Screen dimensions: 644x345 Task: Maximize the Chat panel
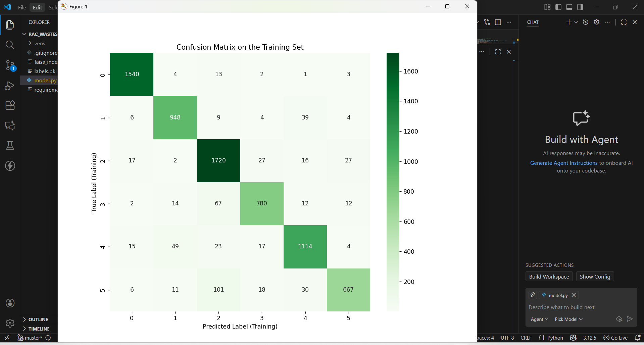pos(624,22)
